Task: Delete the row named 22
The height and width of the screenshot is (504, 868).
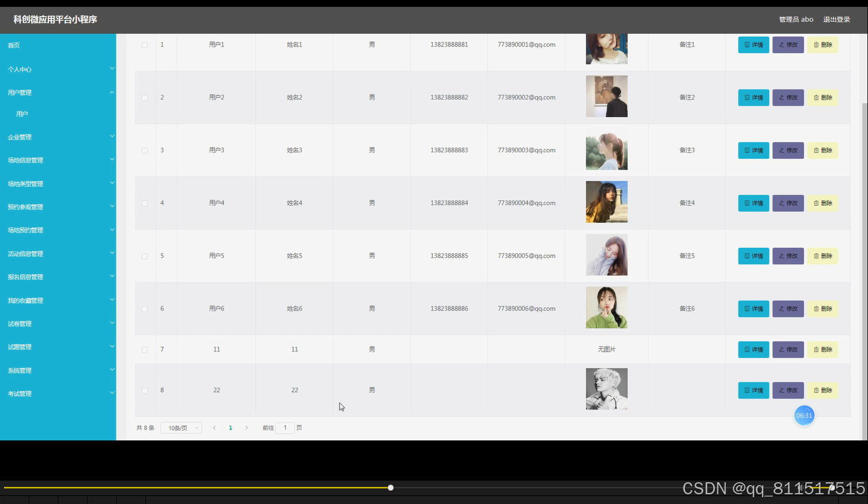Action: pyautogui.click(x=822, y=390)
